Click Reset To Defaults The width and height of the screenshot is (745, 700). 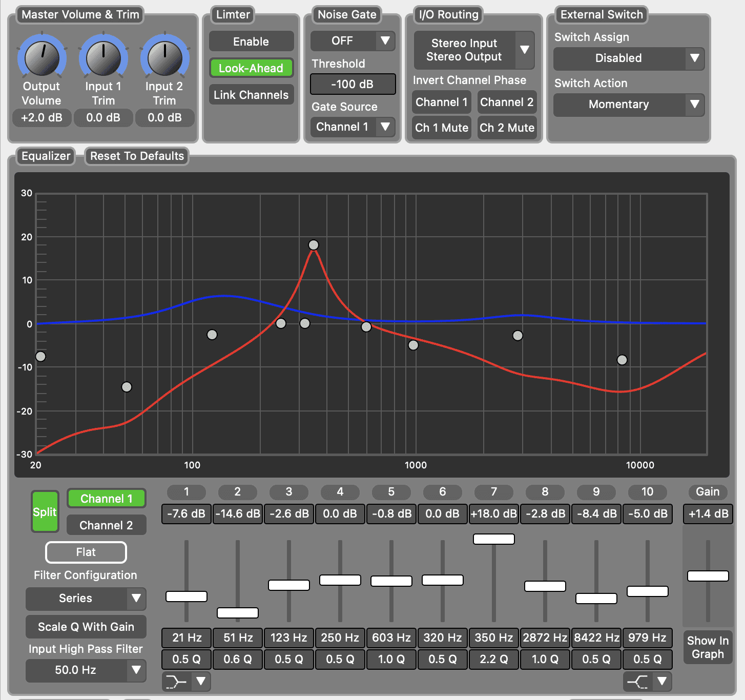pyautogui.click(x=137, y=156)
